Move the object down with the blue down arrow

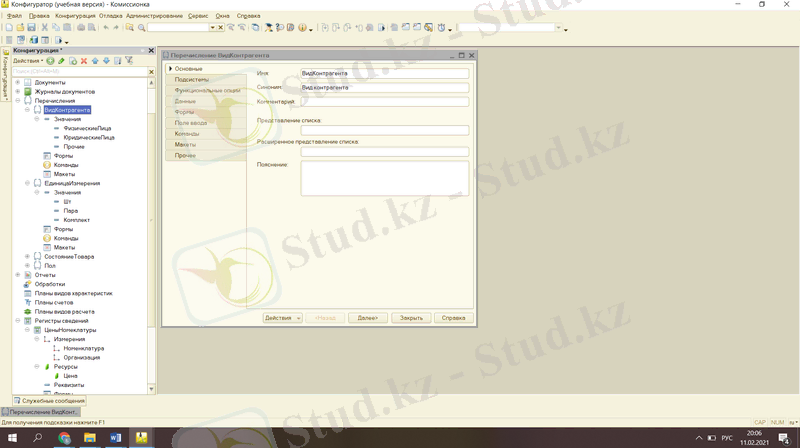pos(106,61)
